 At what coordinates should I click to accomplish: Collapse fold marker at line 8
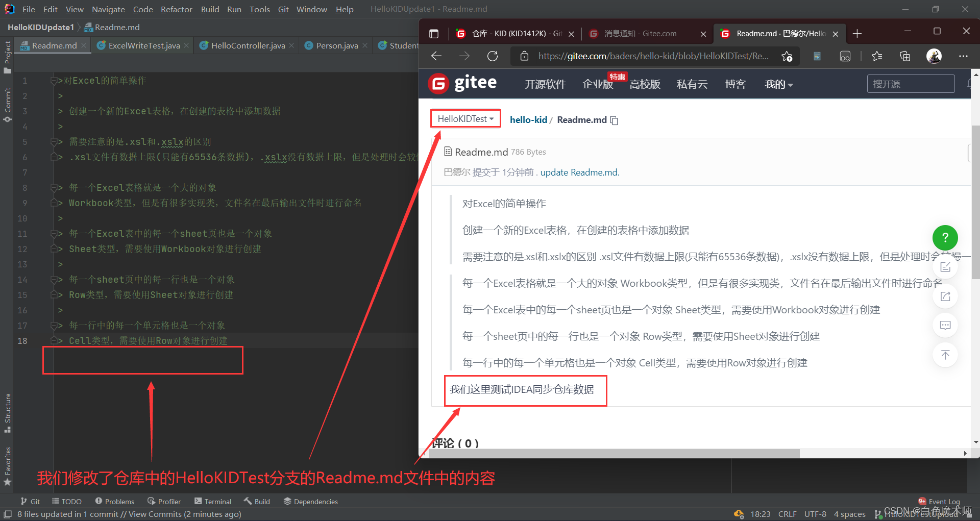pyautogui.click(x=54, y=188)
